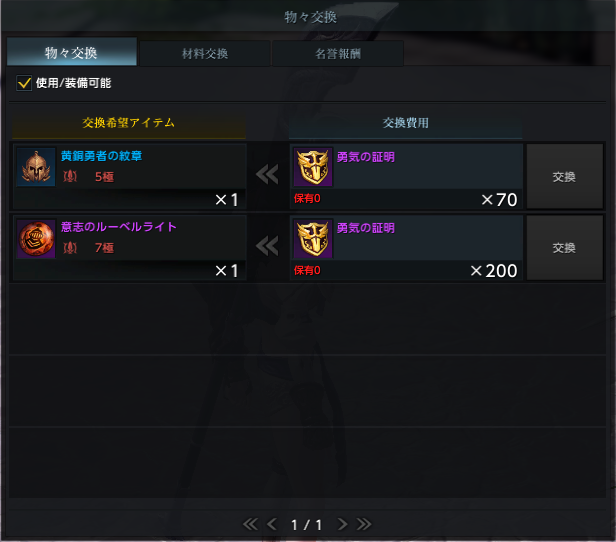Click the 意志のルーベルライト orb icon
This screenshot has height=542, width=616.
[36, 239]
